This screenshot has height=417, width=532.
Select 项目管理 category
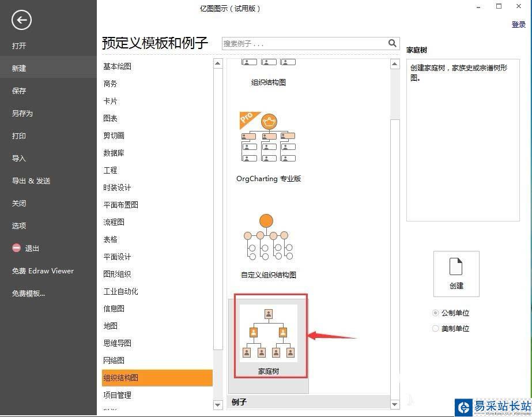117,395
